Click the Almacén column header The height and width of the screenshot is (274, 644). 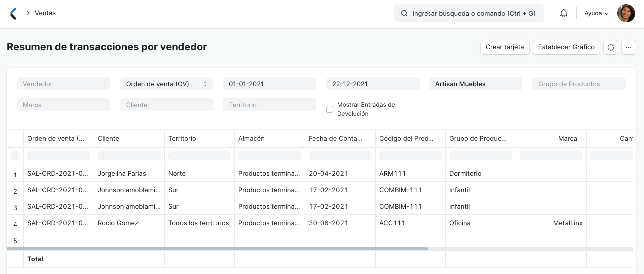[x=270, y=138]
